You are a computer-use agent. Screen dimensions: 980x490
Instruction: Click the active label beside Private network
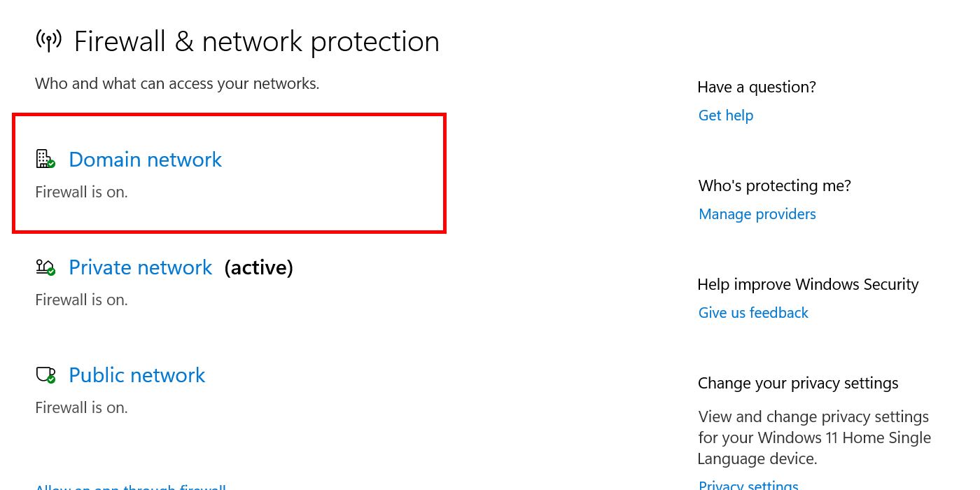point(258,267)
